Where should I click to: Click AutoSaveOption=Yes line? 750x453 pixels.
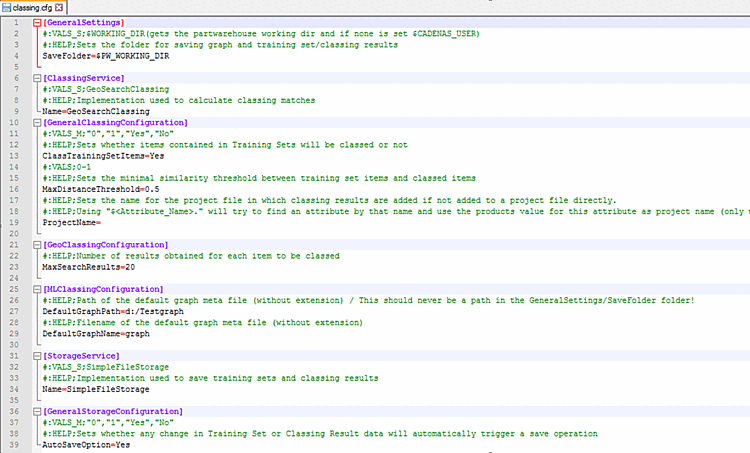86,445
